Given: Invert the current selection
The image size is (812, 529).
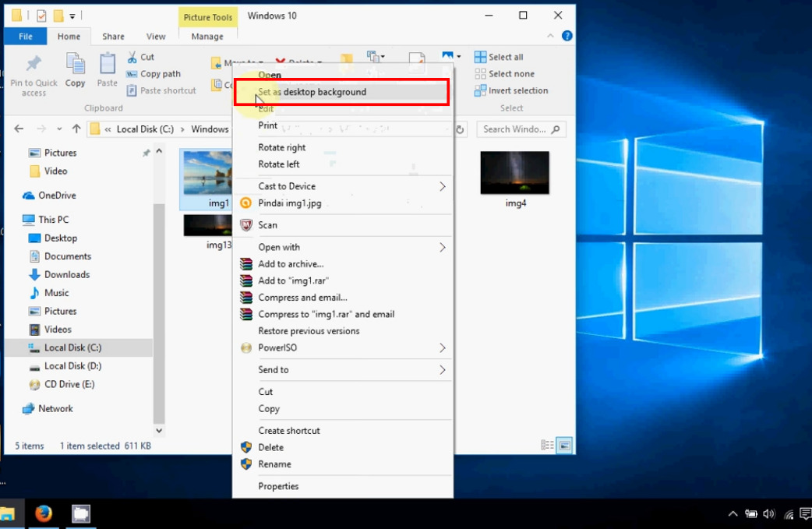Looking at the screenshot, I should coord(510,90).
